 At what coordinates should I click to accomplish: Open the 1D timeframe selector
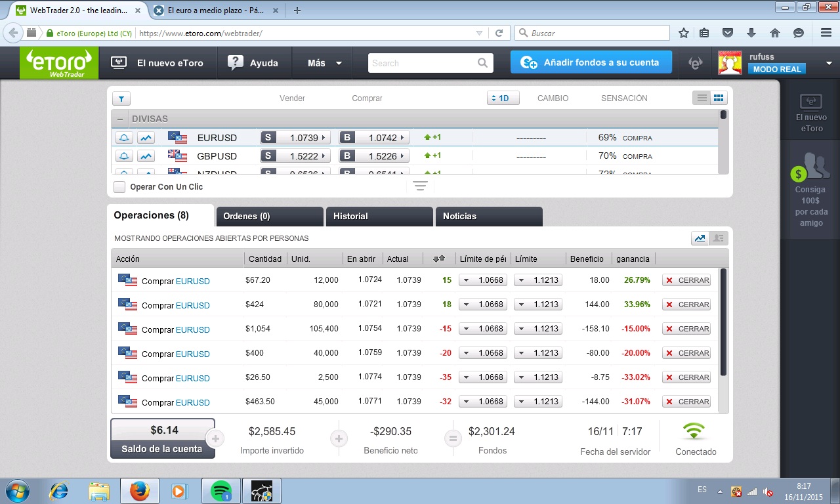pyautogui.click(x=503, y=98)
